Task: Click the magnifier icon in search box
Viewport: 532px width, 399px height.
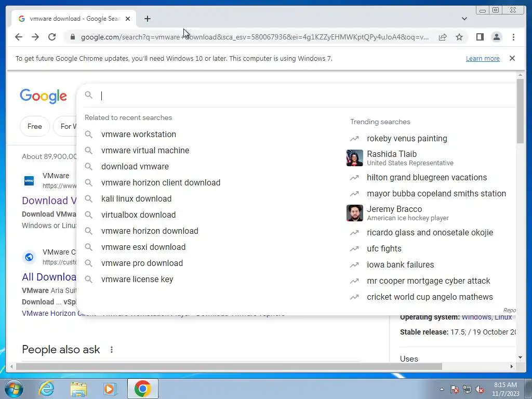Action: pos(88,95)
